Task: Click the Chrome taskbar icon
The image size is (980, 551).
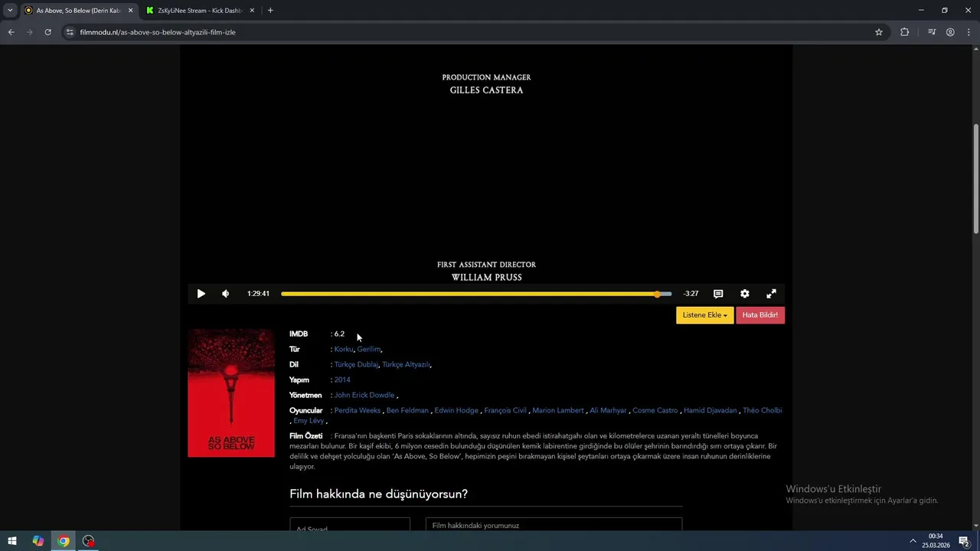Action: coord(64,541)
